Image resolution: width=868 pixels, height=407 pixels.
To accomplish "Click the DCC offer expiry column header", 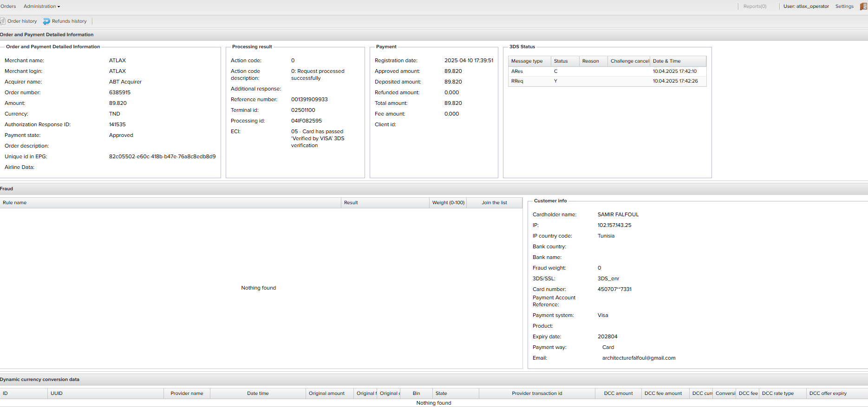I will pyautogui.click(x=828, y=394).
